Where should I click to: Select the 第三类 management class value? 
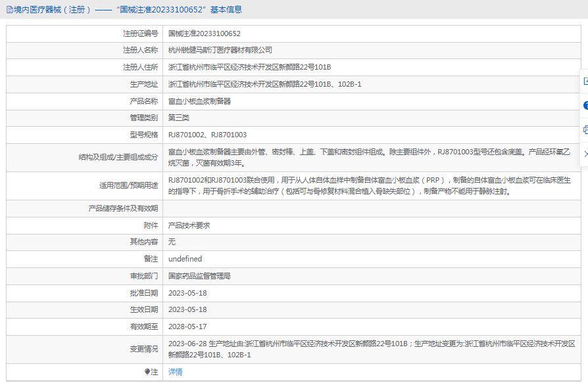(179, 118)
